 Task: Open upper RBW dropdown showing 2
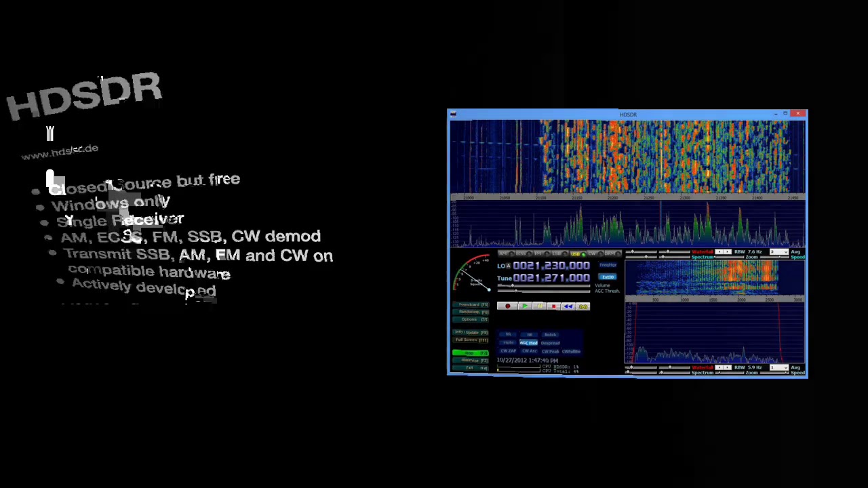point(778,252)
